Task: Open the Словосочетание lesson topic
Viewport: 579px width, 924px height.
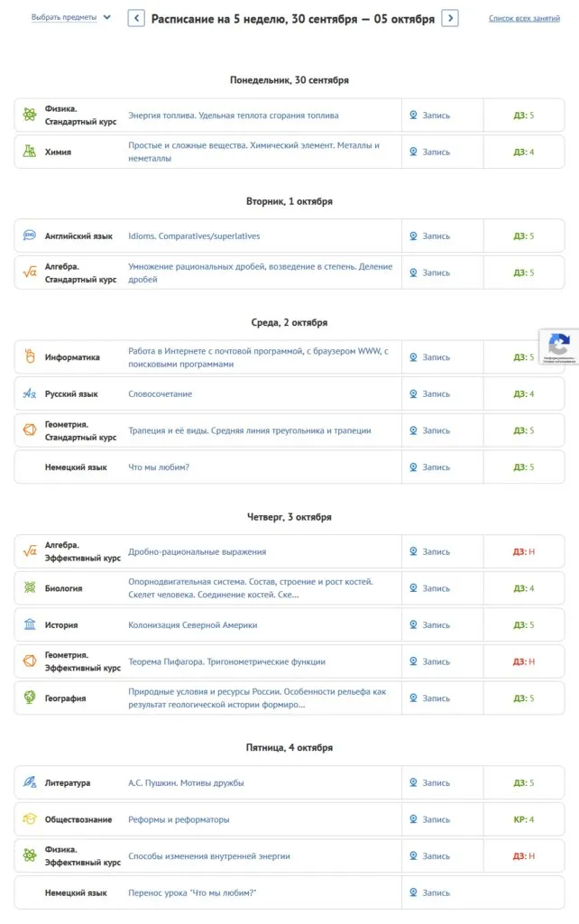Action: (160, 393)
